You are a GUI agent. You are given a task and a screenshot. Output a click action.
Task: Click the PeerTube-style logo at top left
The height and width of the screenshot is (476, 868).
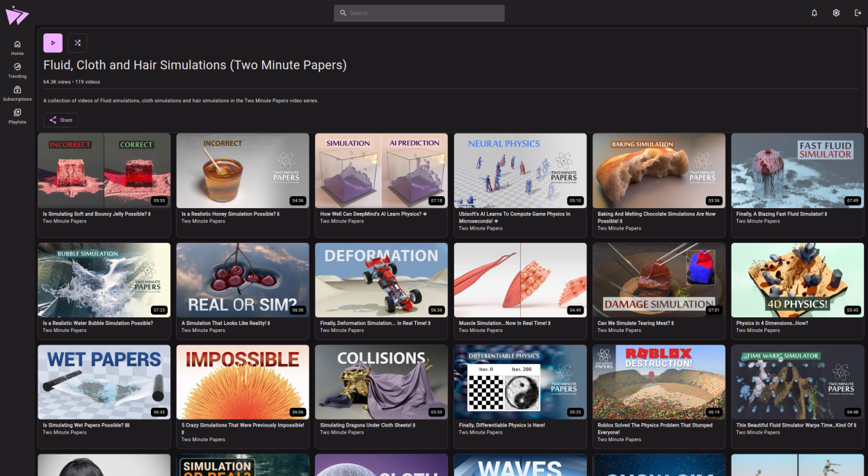[x=17, y=15]
